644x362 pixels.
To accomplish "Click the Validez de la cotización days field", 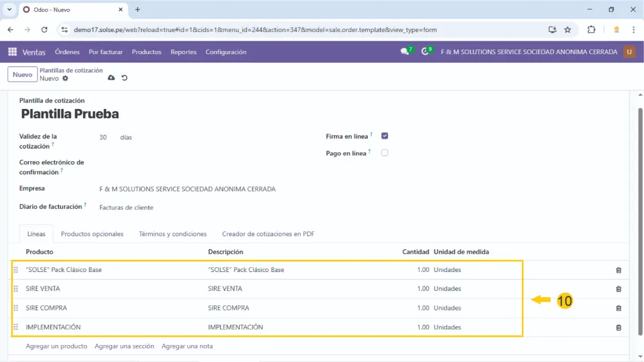I will pos(103,137).
